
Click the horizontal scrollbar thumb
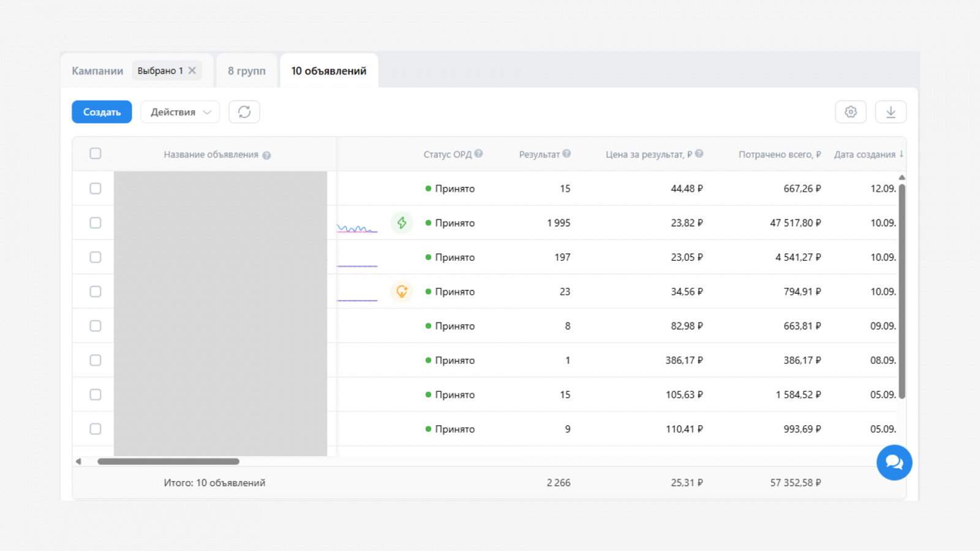168,462
